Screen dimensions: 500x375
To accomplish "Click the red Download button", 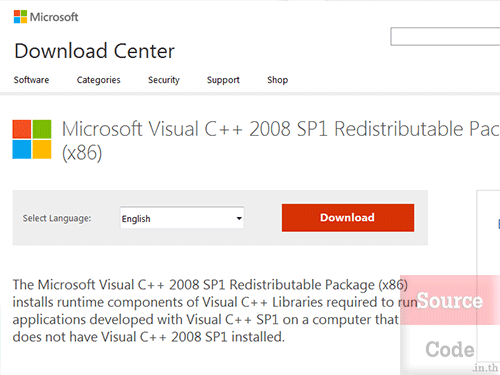I will [x=348, y=218].
